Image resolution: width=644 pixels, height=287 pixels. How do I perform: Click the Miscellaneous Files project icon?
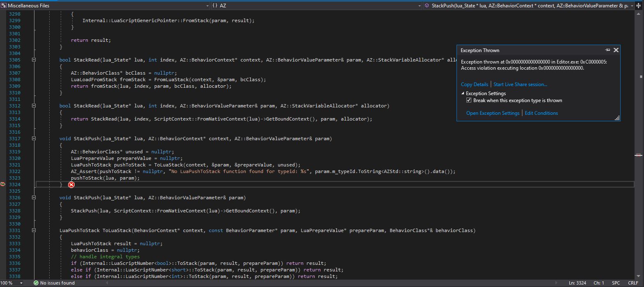[4, 6]
